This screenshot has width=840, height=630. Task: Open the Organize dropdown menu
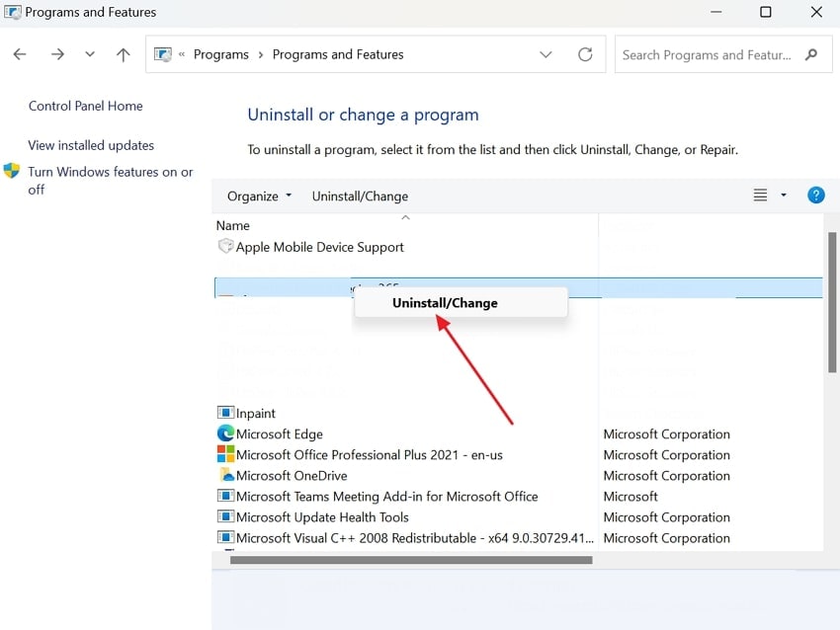coord(259,197)
